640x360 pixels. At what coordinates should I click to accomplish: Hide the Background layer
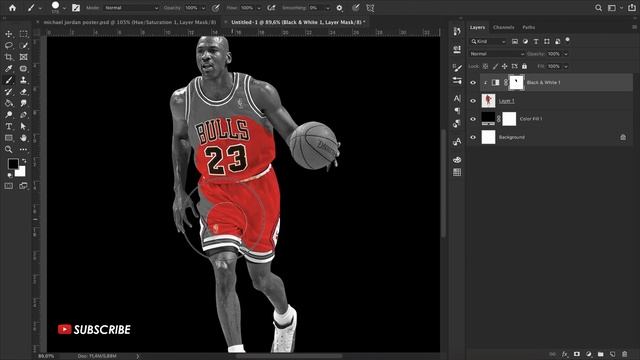pos(473,137)
